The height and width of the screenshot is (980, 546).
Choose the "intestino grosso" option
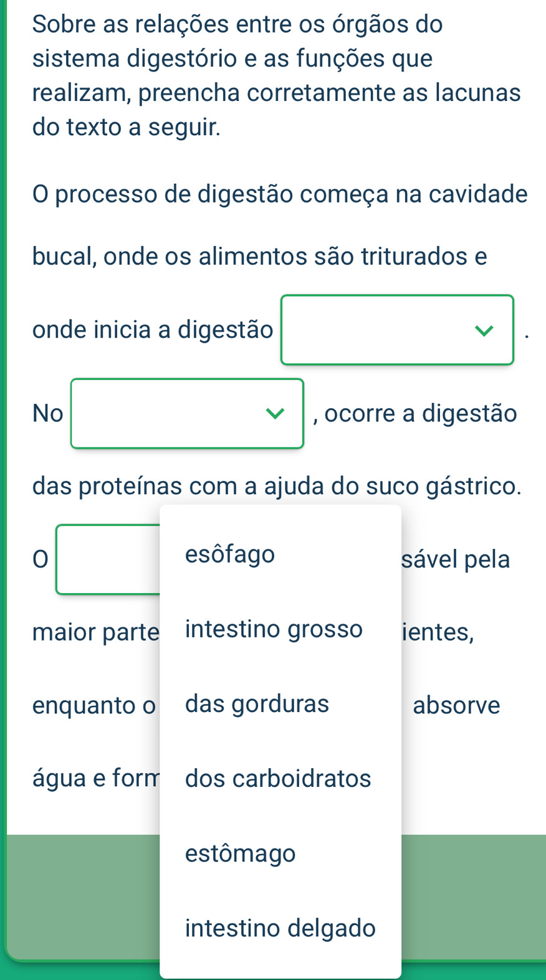point(274,629)
